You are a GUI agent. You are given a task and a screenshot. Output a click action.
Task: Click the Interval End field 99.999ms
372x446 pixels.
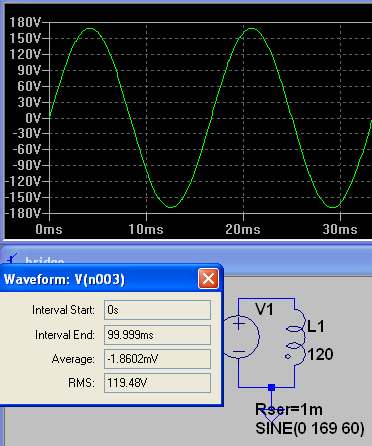click(157, 335)
